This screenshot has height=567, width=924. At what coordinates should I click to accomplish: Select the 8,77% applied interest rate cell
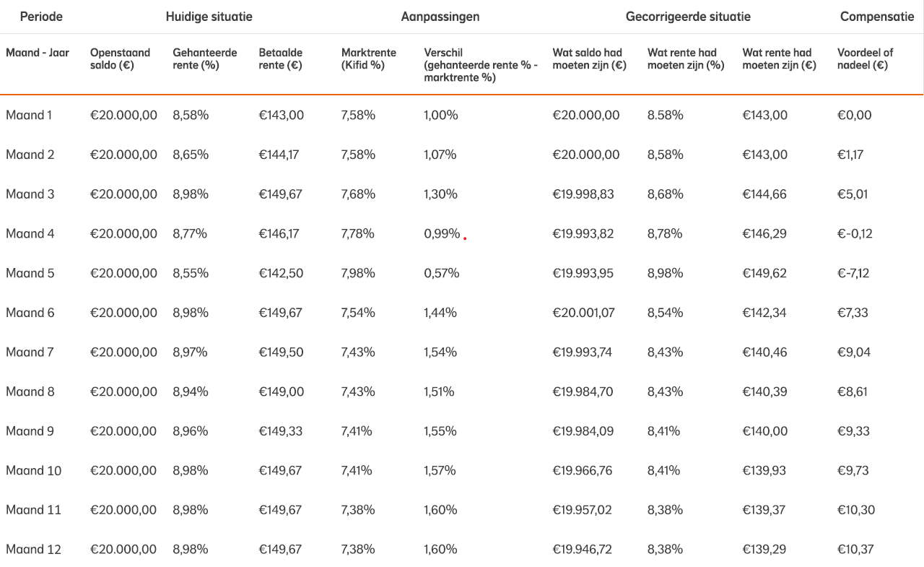pos(190,233)
